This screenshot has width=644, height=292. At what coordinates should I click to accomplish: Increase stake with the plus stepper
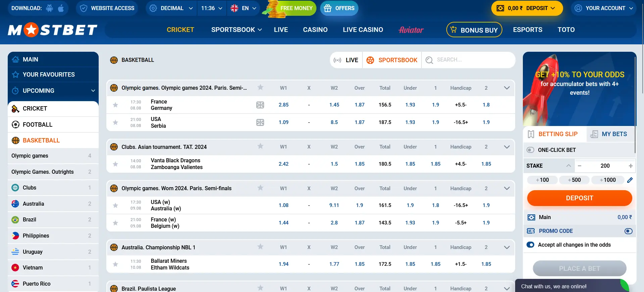click(x=631, y=166)
